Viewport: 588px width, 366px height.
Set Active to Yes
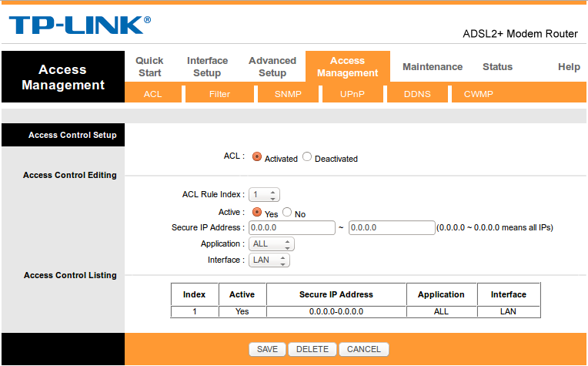coord(257,212)
